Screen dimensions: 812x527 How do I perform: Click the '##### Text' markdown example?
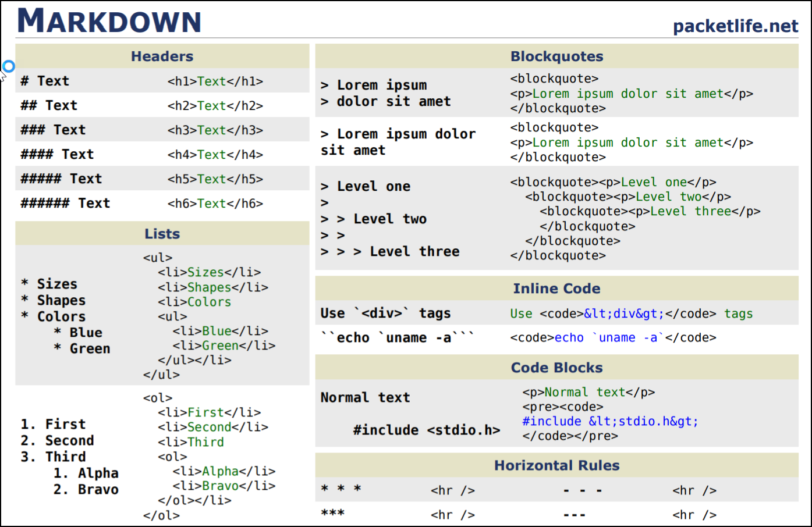click(61, 179)
